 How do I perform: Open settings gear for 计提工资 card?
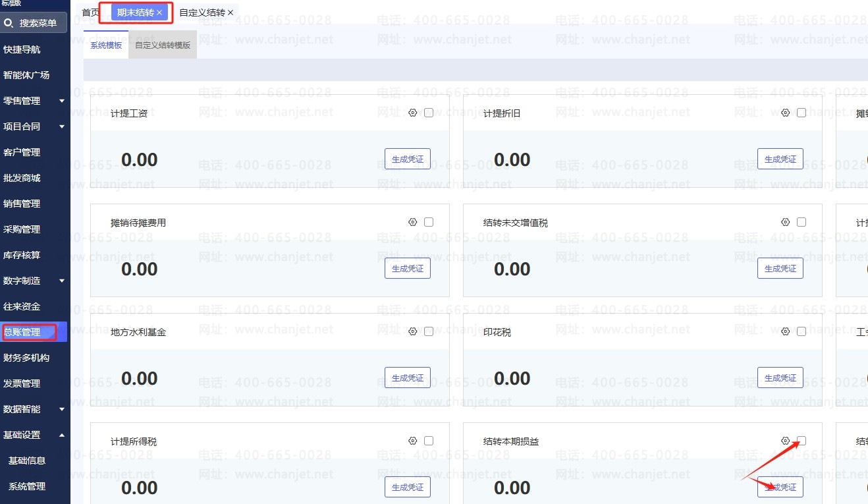(413, 113)
